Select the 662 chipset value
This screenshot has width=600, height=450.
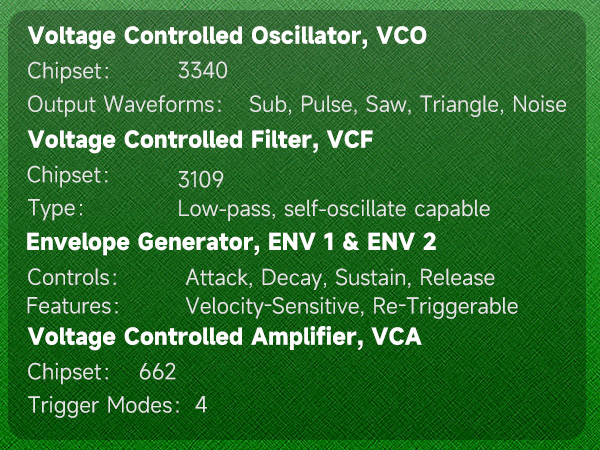point(158,372)
